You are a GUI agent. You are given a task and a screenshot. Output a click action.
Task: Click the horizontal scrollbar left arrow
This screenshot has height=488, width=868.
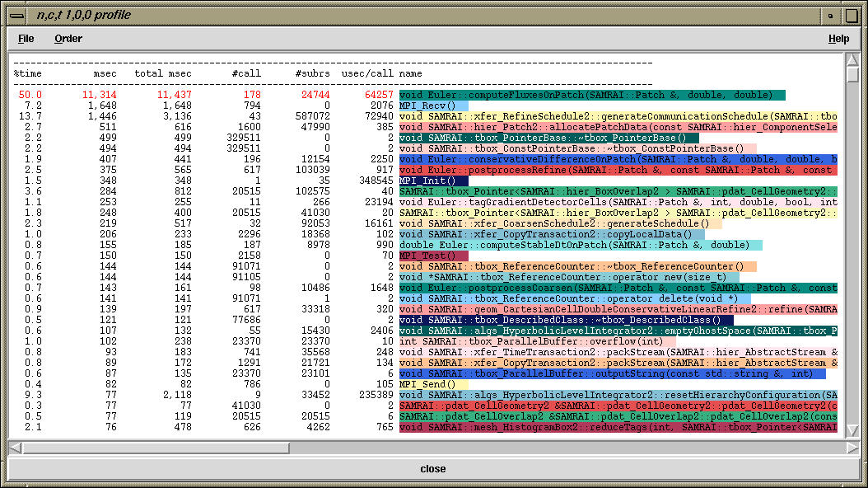point(16,448)
